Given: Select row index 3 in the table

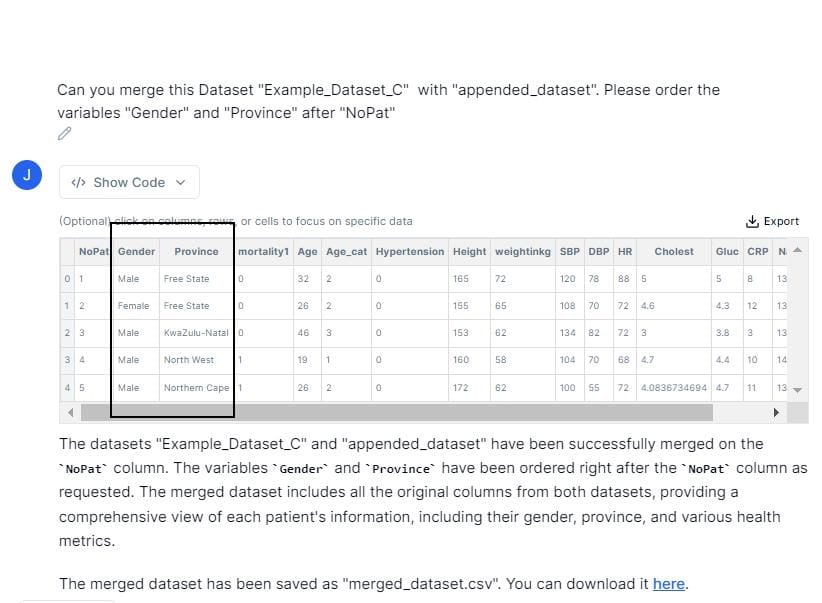Looking at the screenshot, I should pos(67,360).
